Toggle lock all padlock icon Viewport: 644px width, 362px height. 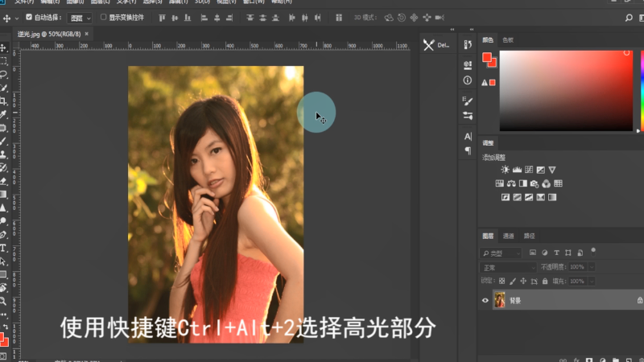coord(545,281)
